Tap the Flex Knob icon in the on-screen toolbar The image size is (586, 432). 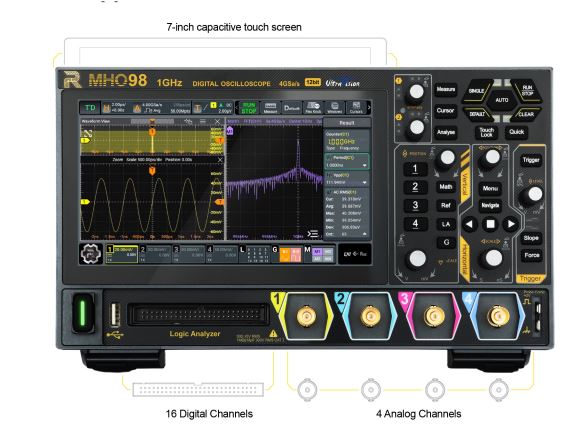(313, 108)
